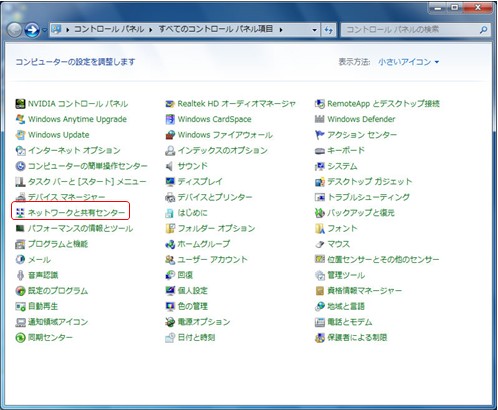Viewport: 498px width, 410px height.
Task: Select コントロール パネル breadcrumb segment
Action: click(109, 29)
